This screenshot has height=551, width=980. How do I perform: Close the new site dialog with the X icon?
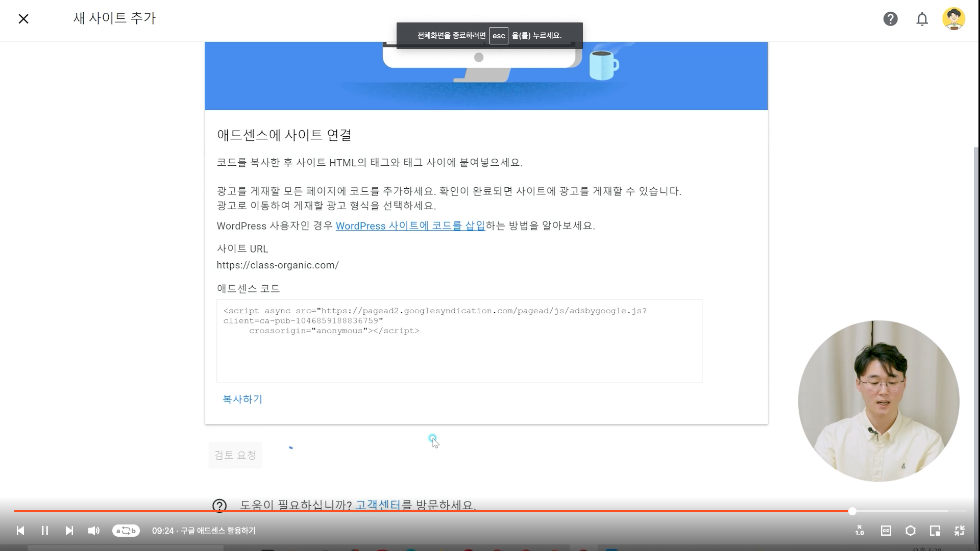pos(23,19)
